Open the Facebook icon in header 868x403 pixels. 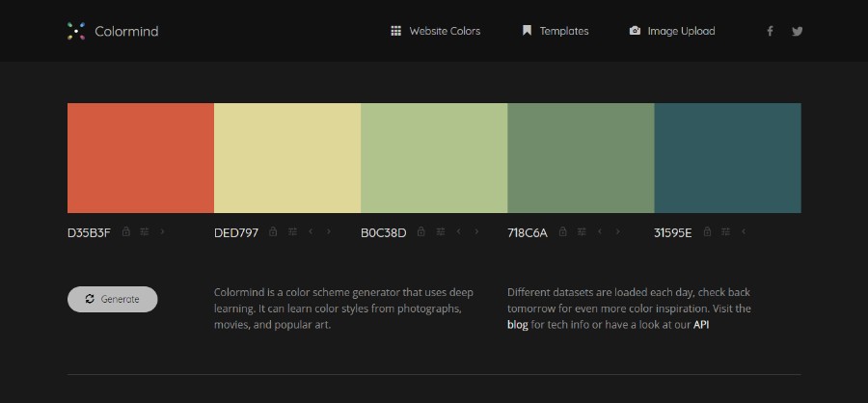pyautogui.click(x=770, y=31)
